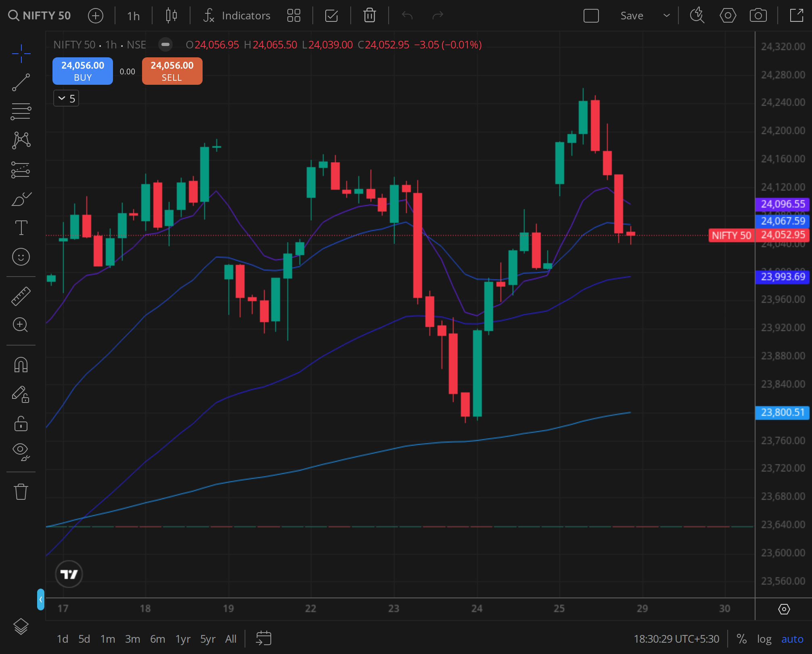Activate the zoom in tool
This screenshot has height=654, width=812.
coord(20,325)
